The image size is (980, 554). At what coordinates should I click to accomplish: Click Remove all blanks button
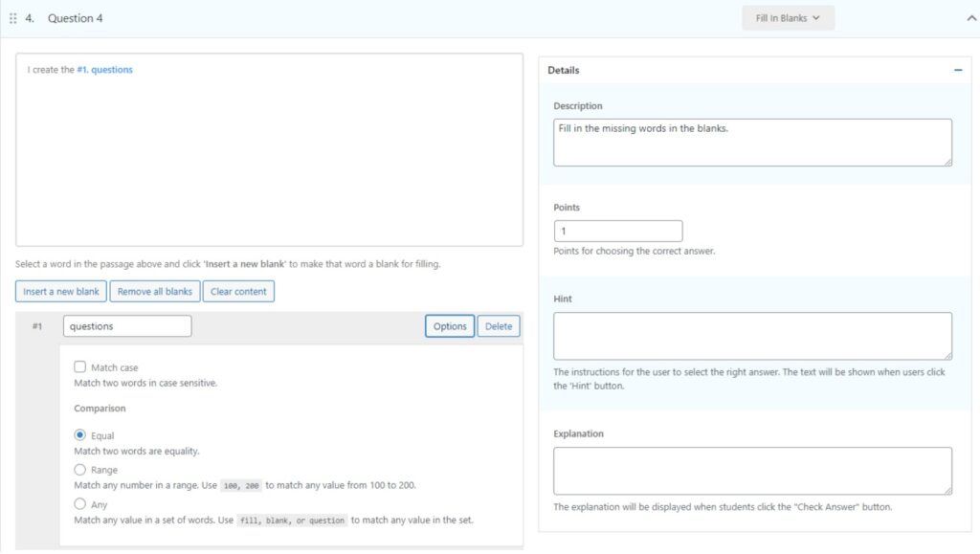point(155,292)
